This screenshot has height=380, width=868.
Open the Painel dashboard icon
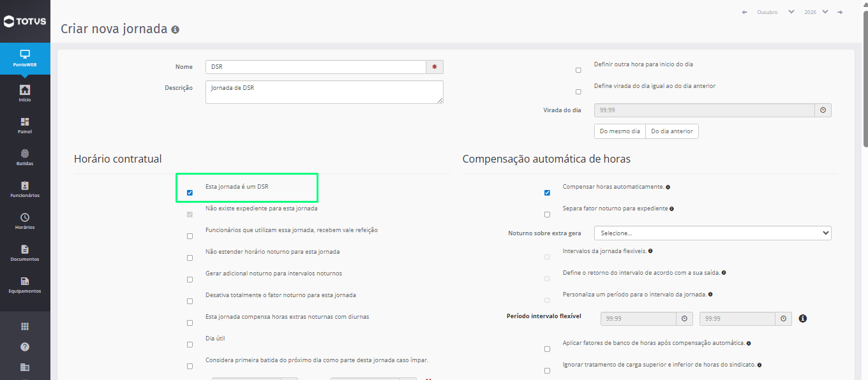pyautogui.click(x=25, y=122)
